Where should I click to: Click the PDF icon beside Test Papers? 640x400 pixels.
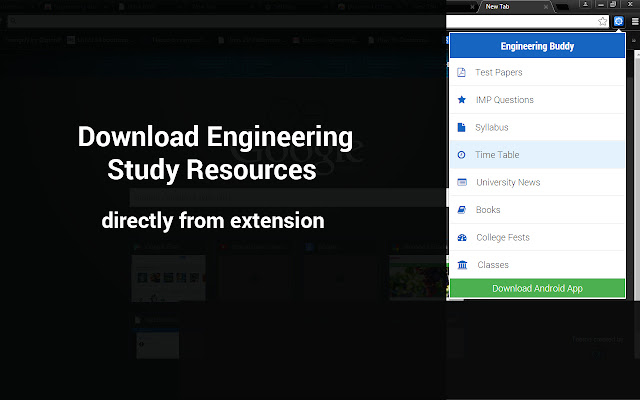(x=461, y=72)
